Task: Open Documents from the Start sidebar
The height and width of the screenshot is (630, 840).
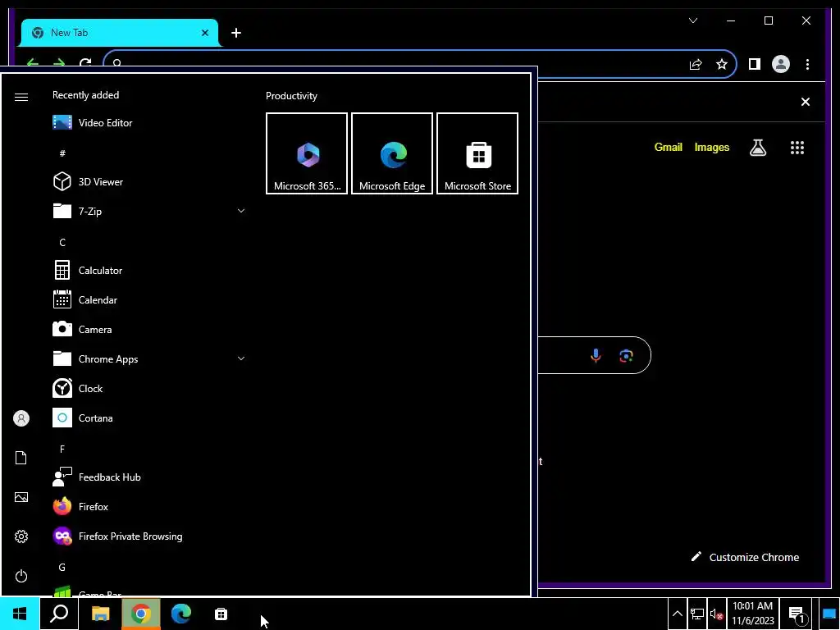Action: 21,458
